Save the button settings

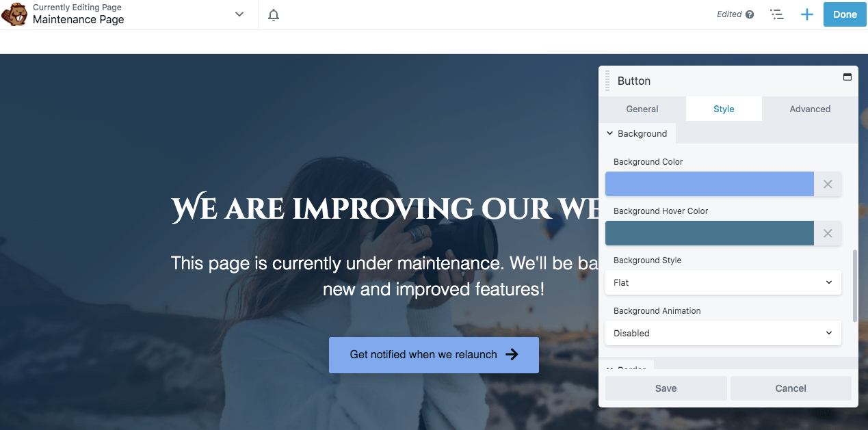pyautogui.click(x=666, y=388)
